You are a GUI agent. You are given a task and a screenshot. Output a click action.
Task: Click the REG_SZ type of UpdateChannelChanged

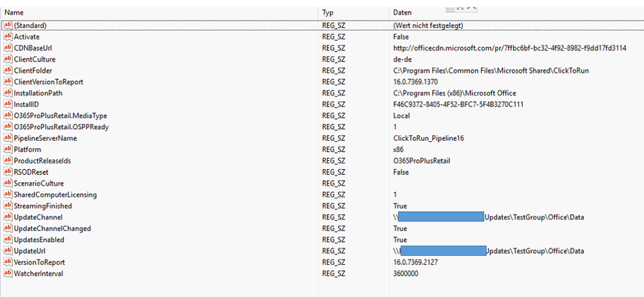point(333,229)
